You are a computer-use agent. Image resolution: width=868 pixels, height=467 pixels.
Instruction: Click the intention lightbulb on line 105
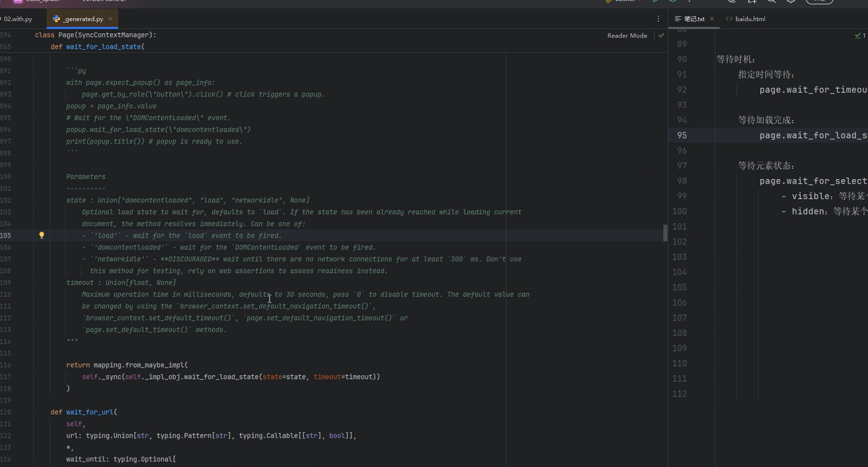coord(41,235)
